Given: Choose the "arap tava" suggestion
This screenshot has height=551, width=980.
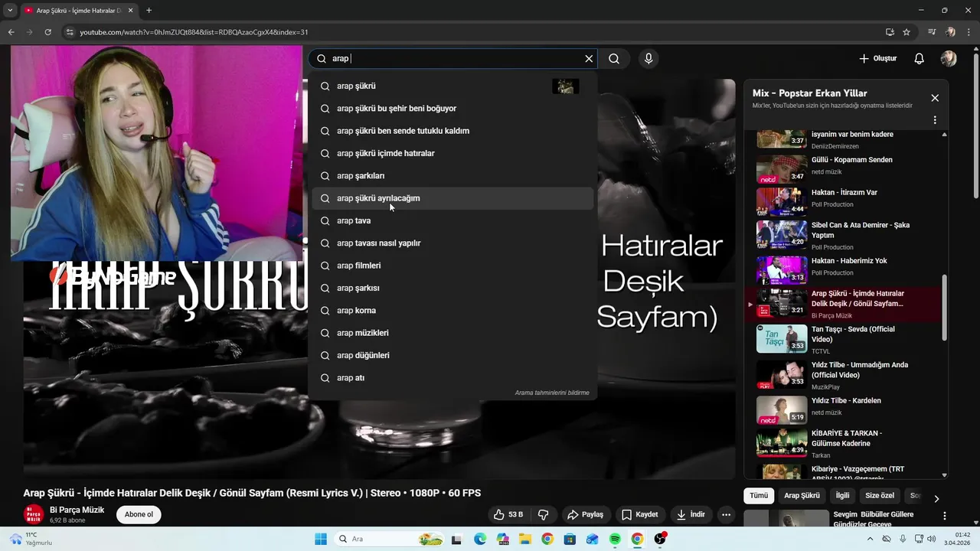Looking at the screenshot, I should click(452, 220).
